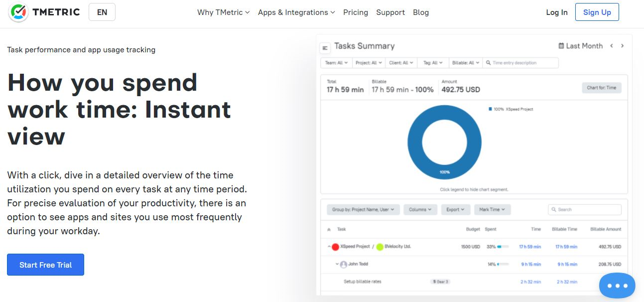Click the 'Billable Amount' column header

(x=606, y=229)
